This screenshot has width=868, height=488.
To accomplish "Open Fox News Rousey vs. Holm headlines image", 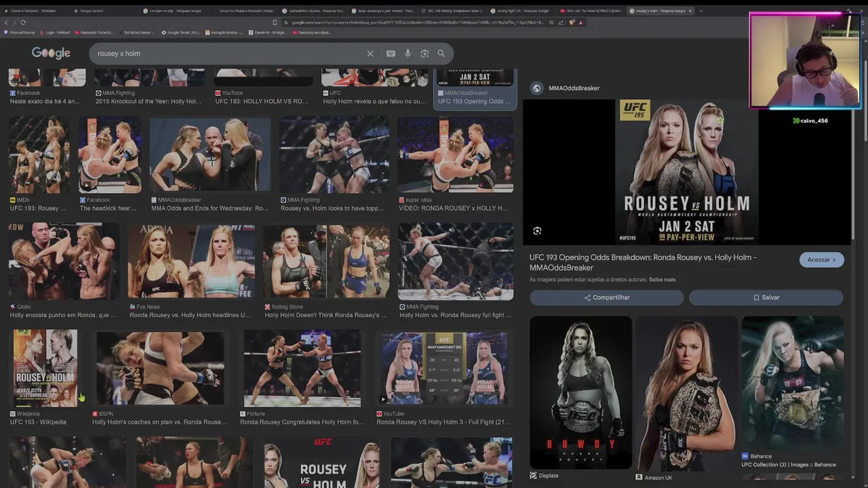I will 191,262.
